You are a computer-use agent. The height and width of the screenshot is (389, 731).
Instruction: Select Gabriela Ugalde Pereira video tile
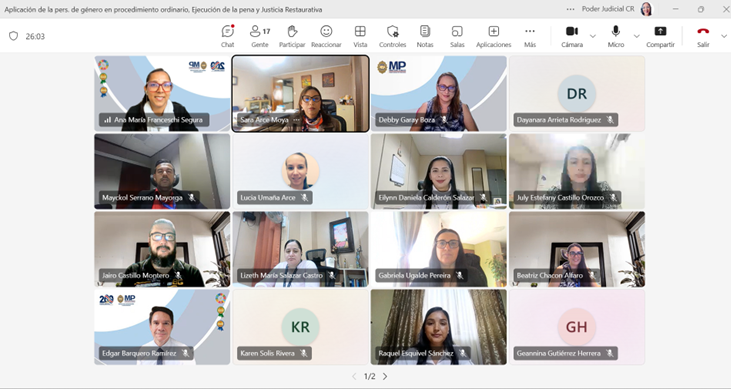pyautogui.click(x=439, y=249)
